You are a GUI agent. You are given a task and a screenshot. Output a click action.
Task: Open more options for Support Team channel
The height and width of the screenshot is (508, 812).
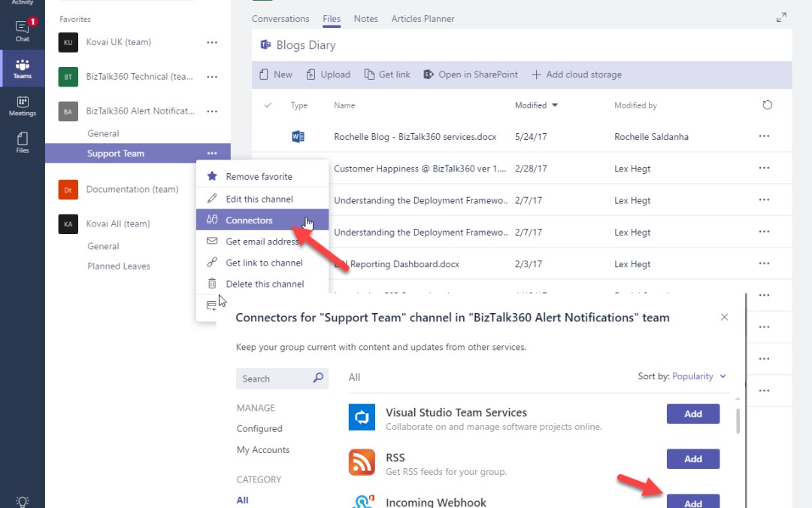tap(212, 153)
